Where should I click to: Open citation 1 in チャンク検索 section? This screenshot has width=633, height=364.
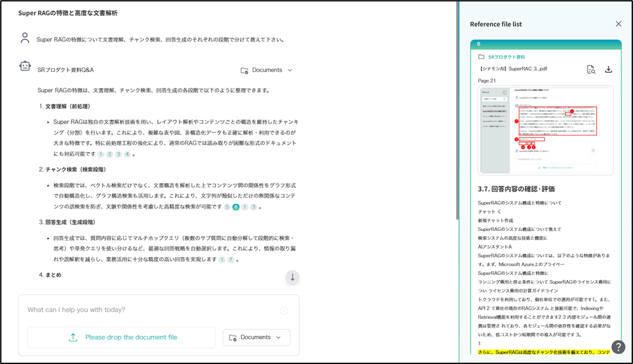pos(245,207)
